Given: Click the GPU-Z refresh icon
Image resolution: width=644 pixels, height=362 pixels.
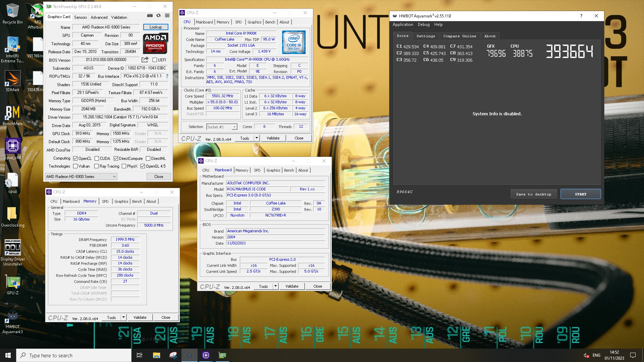Looking at the screenshot, I should [x=158, y=16].
